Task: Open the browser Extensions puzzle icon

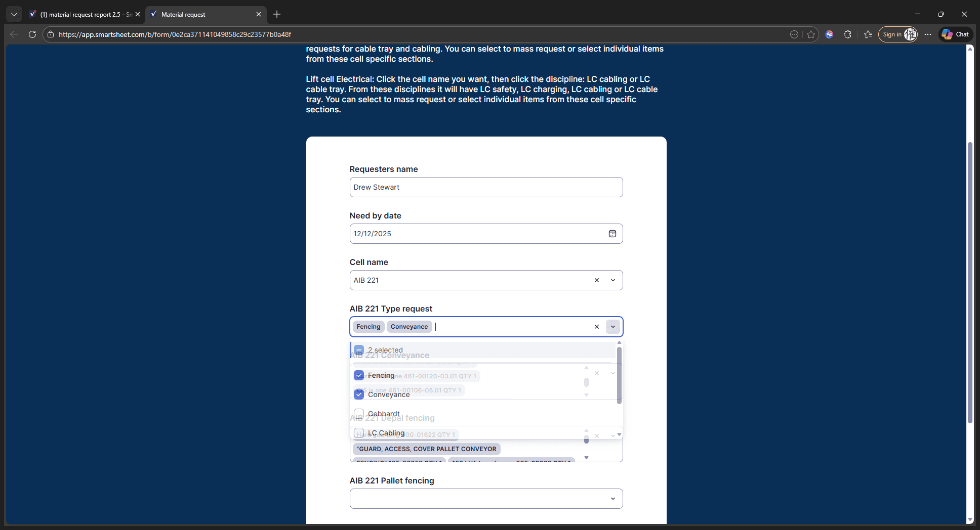Action: 847,34
